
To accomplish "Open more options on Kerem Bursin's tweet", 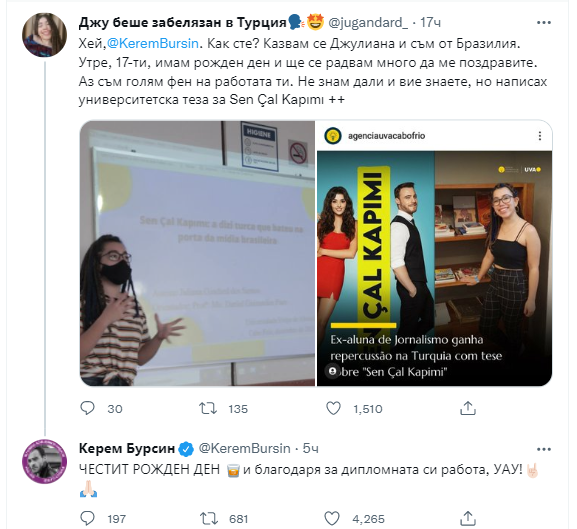I will coord(544,449).
